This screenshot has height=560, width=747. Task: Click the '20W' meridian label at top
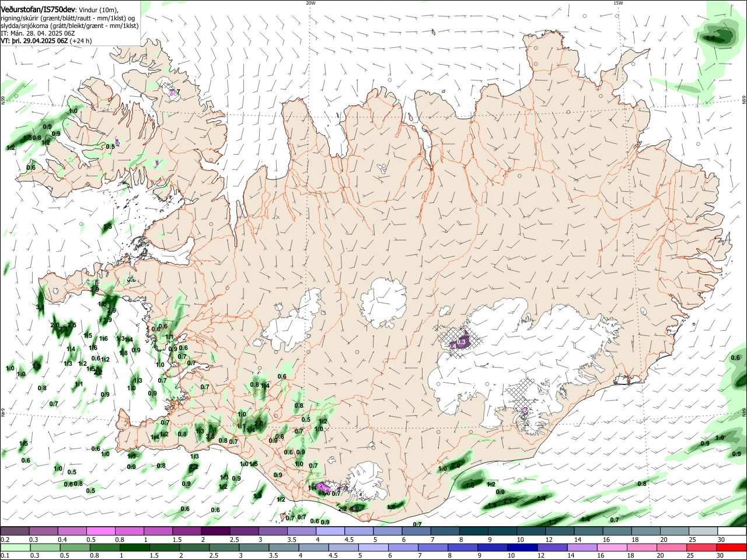[x=310, y=3]
